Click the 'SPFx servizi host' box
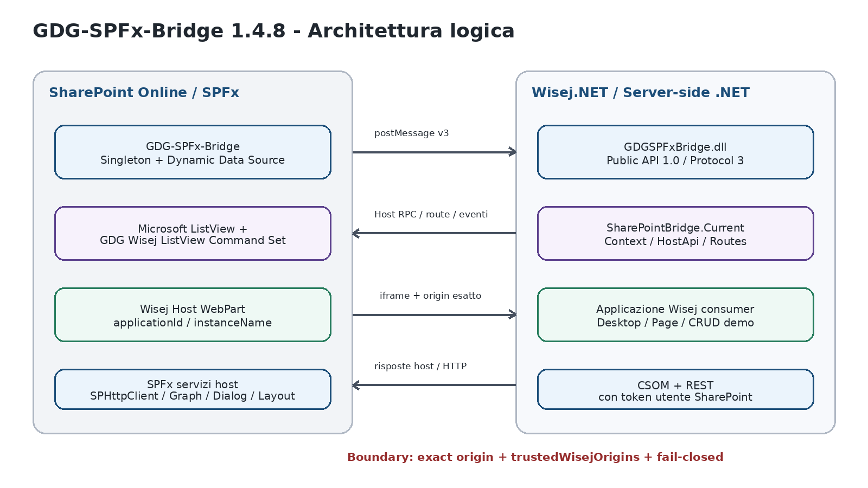The width and height of the screenshot is (868, 488). pos(193,389)
